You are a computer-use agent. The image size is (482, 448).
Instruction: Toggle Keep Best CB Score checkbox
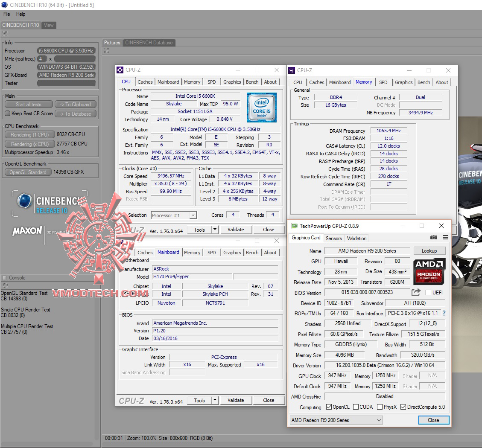[x=8, y=113]
